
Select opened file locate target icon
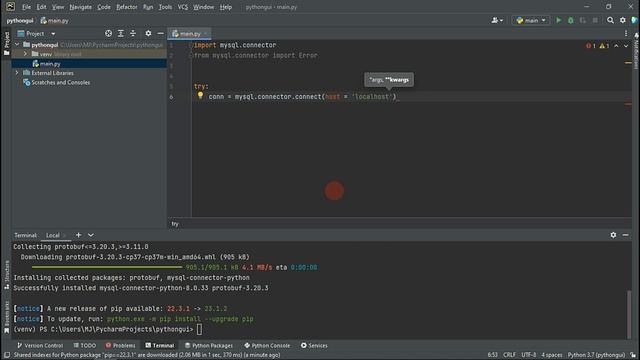click(108, 33)
